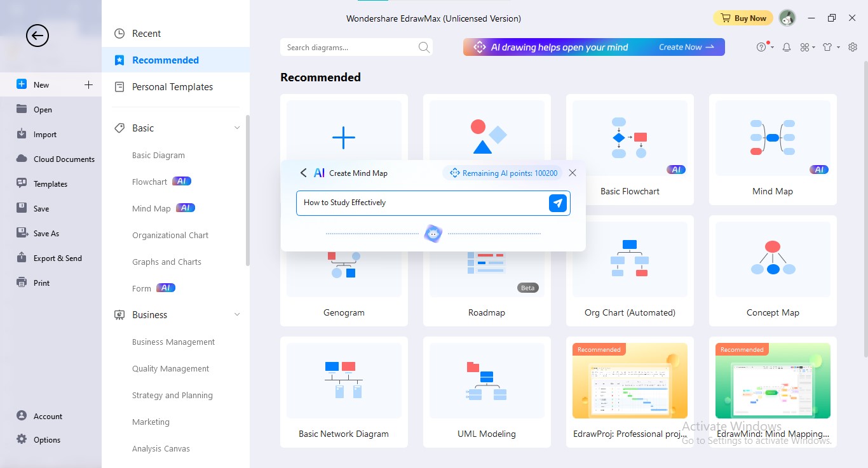Click the back arrow circle icon
868x468 pixels.
pos(37,36)
